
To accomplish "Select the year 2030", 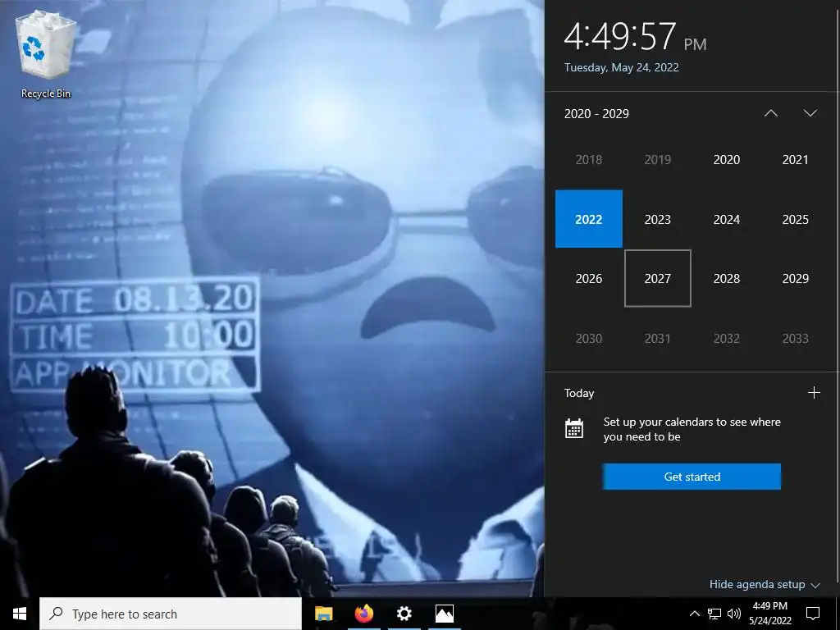I will pos(589,339).
